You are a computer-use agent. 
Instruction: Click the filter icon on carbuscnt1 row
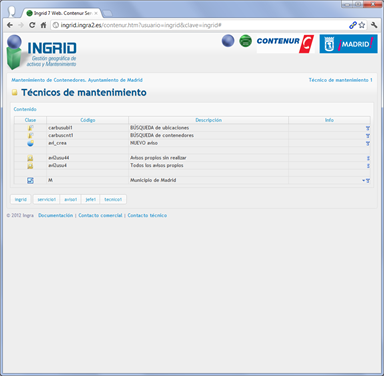pos(368,136)
